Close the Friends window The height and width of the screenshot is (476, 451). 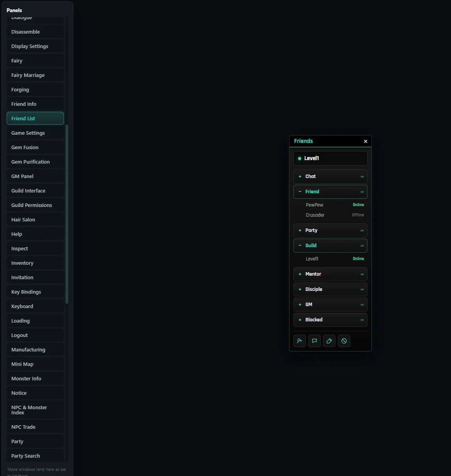(366, 141)
